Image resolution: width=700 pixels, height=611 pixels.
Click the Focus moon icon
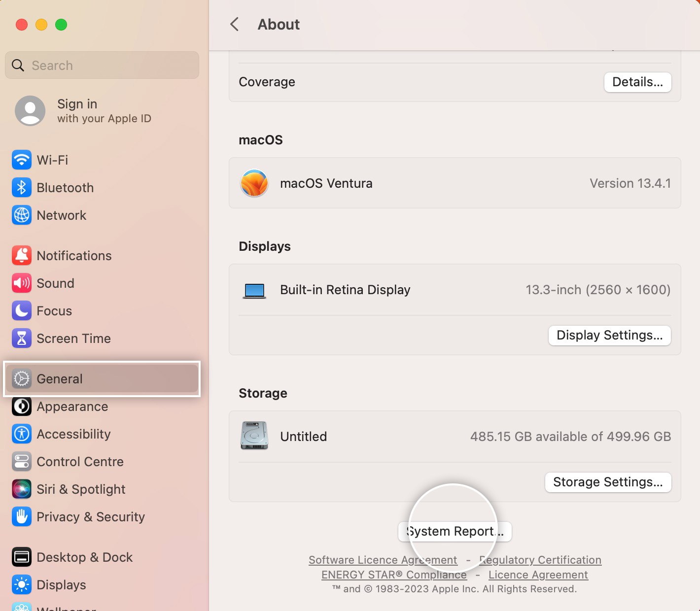tap(22, 310)
